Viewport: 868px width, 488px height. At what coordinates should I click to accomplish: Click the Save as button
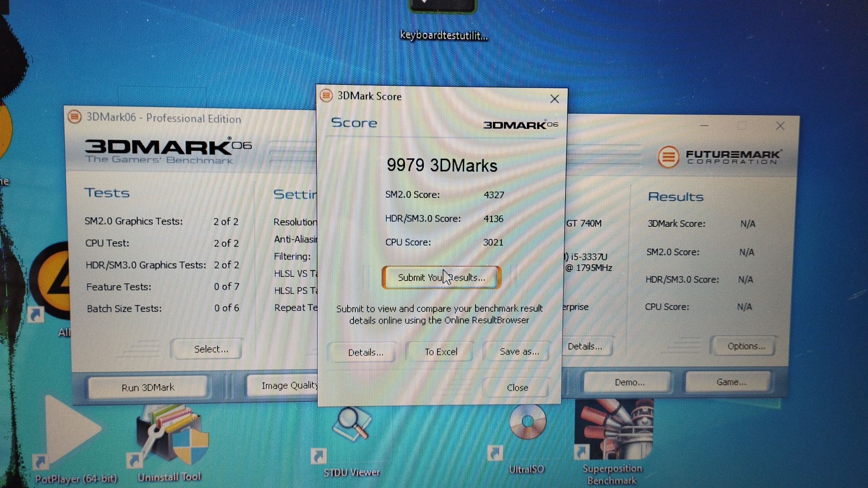click(519, 352)
